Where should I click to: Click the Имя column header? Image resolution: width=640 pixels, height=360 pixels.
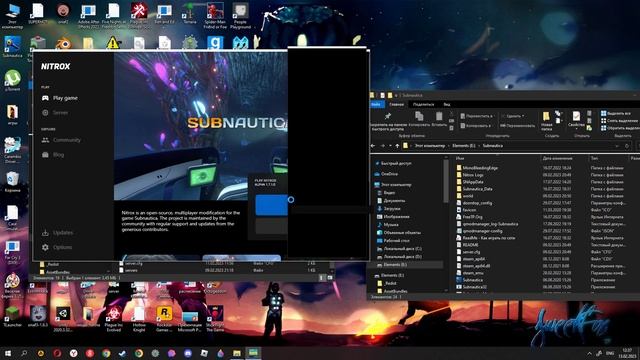tap(460, 158)
